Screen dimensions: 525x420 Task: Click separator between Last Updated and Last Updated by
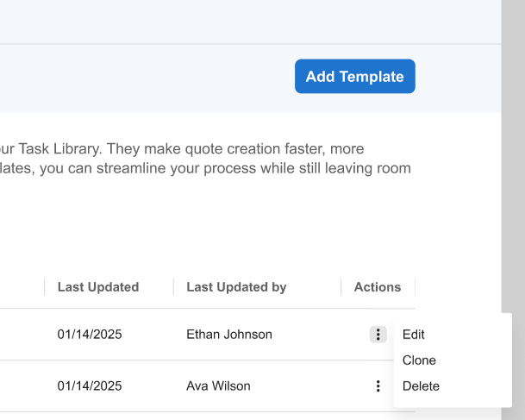173,287
